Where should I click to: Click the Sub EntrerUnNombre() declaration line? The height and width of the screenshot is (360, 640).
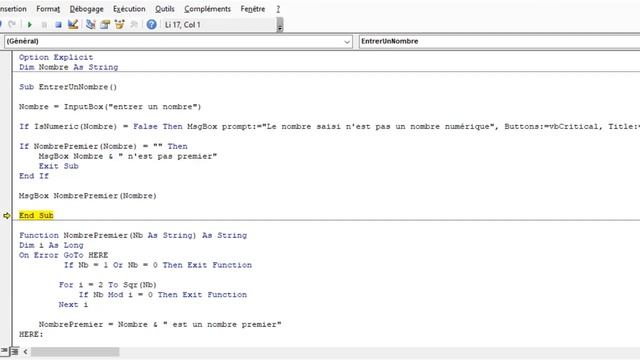tap(68, 87)
